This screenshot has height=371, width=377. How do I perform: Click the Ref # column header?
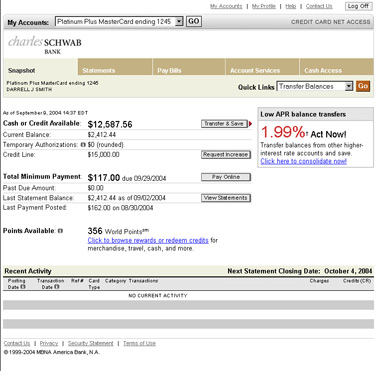coord(77,281)
